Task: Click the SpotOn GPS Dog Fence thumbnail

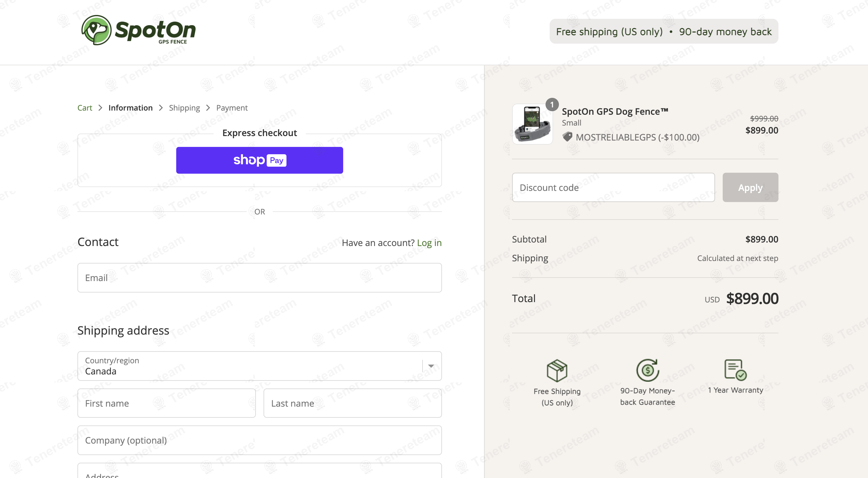Action: pyautogui.click(x=532, y=124)
